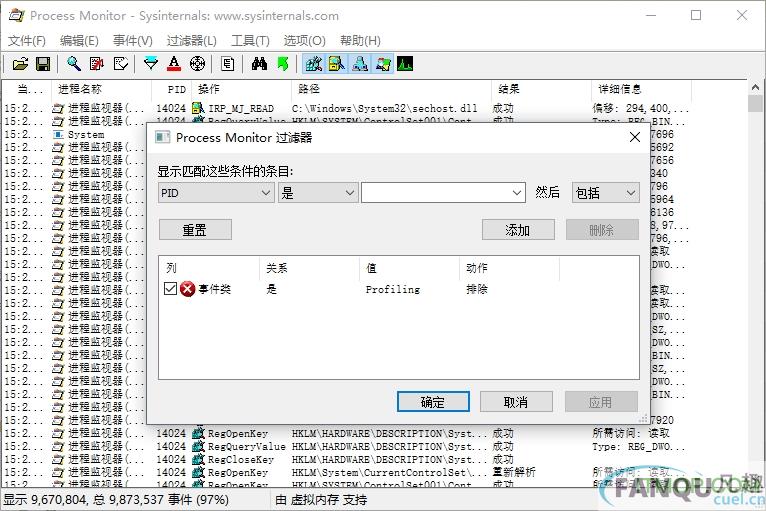Screen dimensions: 766x511
Task: Click the green Jump to object icon
Action: (282, 64)
